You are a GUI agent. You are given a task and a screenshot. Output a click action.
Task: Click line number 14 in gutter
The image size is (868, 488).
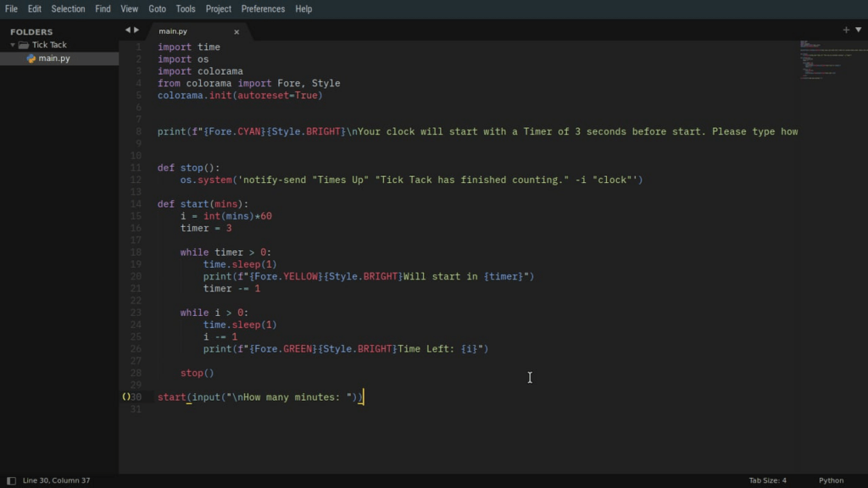[x=136, y=204]
